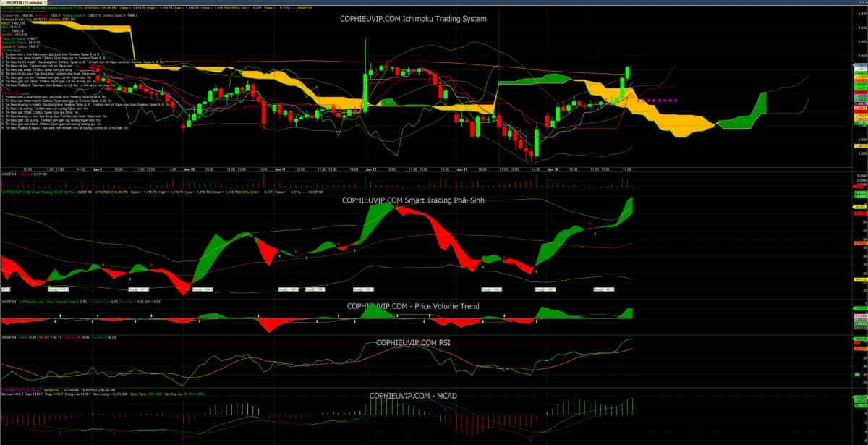Screen dimensions: 868x445
Task: Click the RSI value readout in the RSI pane
Action: (31, 337)
